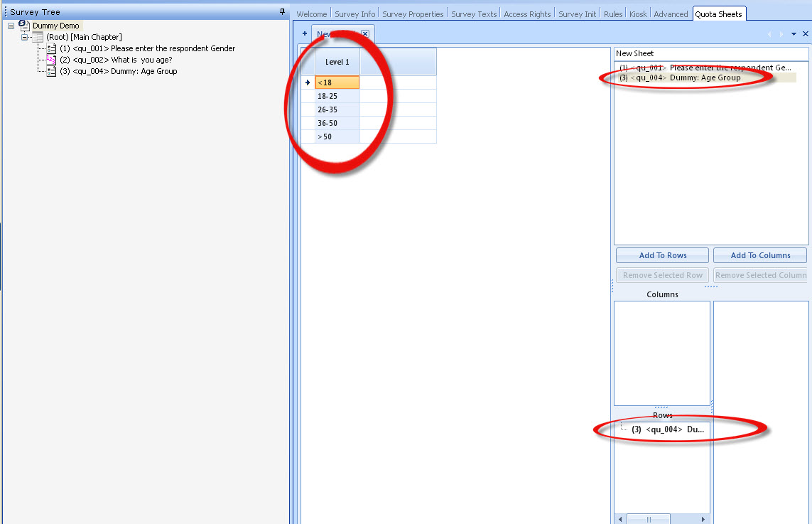Image resolution: width=812 pixels, height=524 pixels.
Task: Select qu_004 Dummy: Age Group in New Sheet list
Action: pyautogui.click(x=680, y=77)
